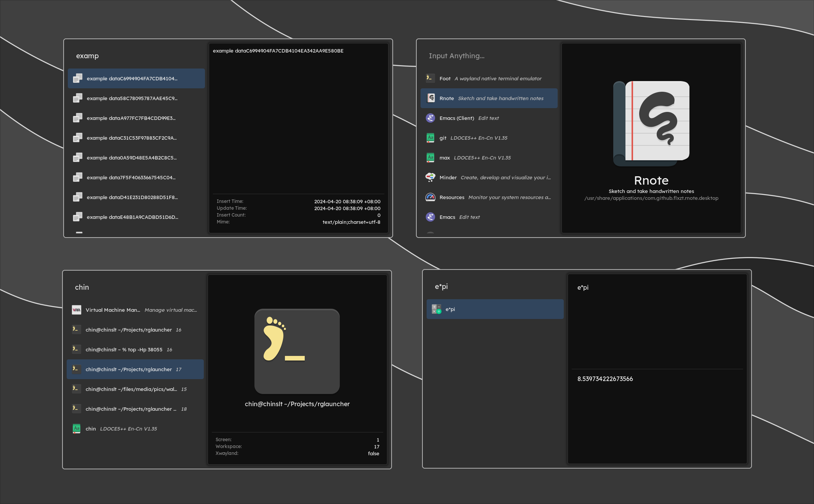Click the calculator icon beside e*pi
The width and height of the screenshot is (814, 504).
point(437,309)
